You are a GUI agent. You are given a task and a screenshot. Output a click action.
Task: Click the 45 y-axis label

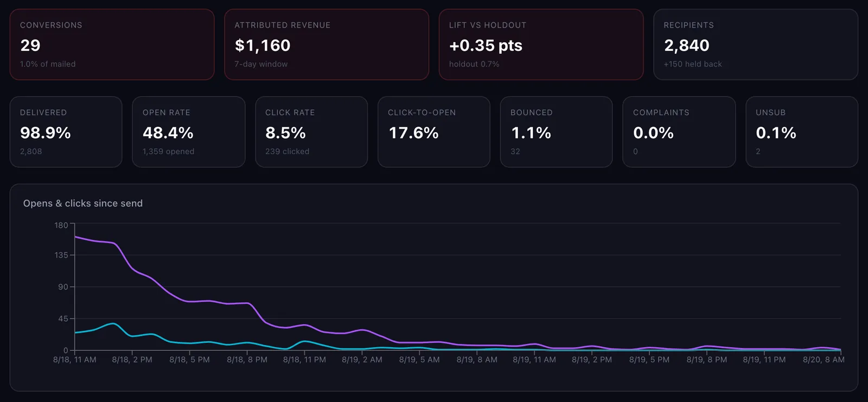(x=63, y=318)
